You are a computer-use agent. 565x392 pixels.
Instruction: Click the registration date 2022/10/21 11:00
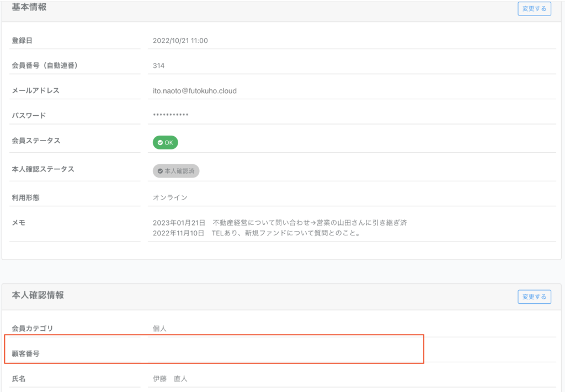180,41
